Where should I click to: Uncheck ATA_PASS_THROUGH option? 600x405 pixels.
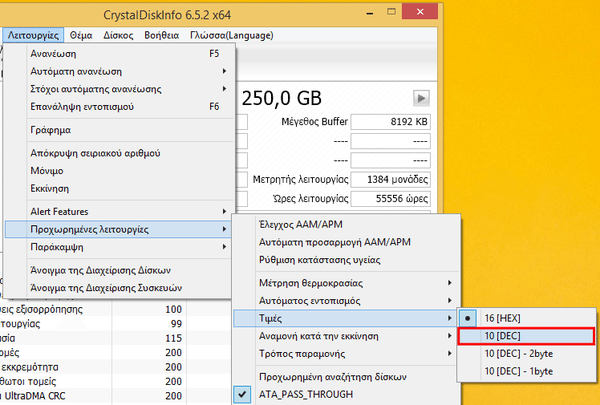click(x=346, y=394)
